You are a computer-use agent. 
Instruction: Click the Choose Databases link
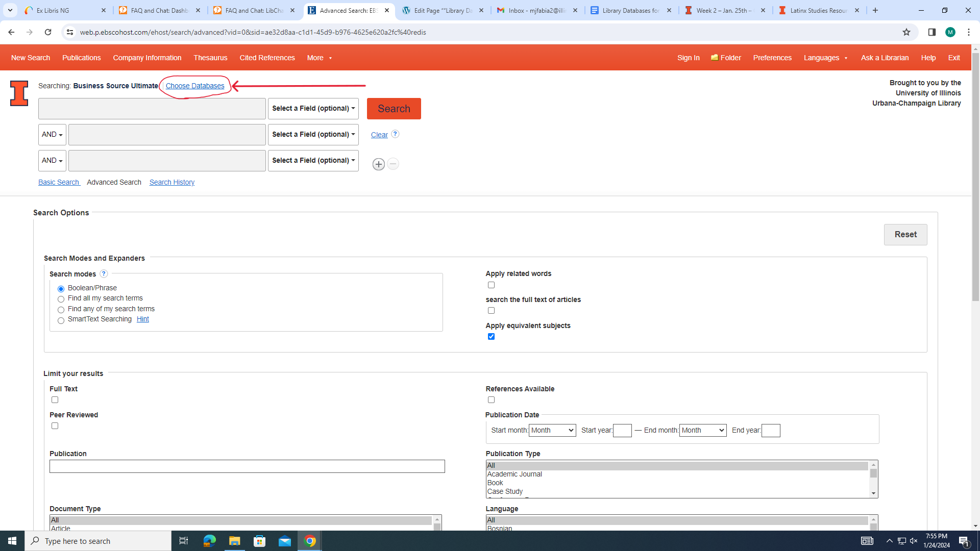(194, 86)
